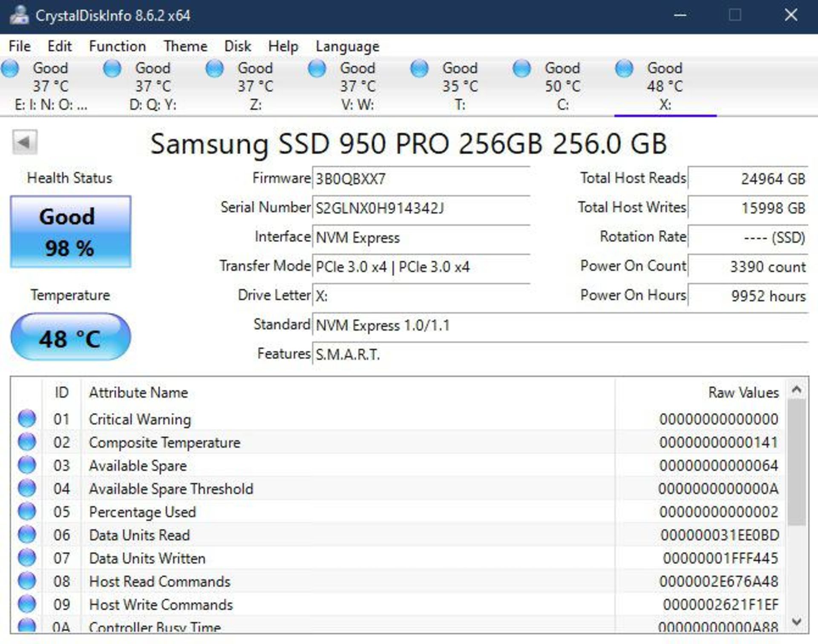Select the Z: disk tab
818x644 pixels.
pyautogui.click(x=256, y=86)
